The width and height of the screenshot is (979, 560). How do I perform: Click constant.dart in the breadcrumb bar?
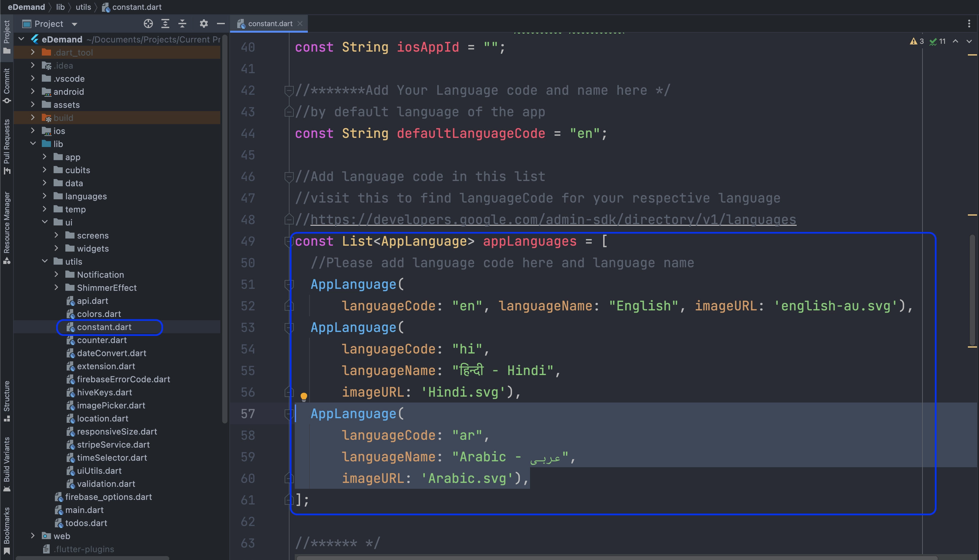tap(132, 7)
